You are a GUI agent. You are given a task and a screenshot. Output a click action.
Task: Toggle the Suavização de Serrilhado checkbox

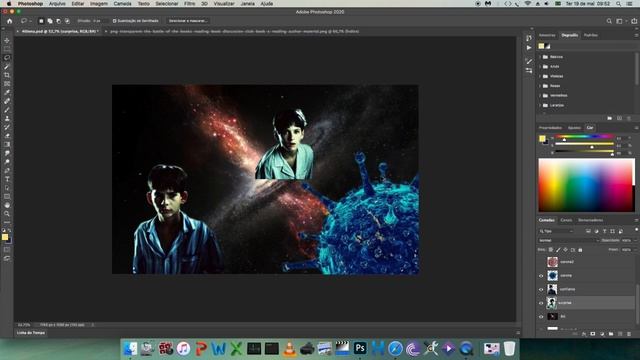[x=114, y=21]
